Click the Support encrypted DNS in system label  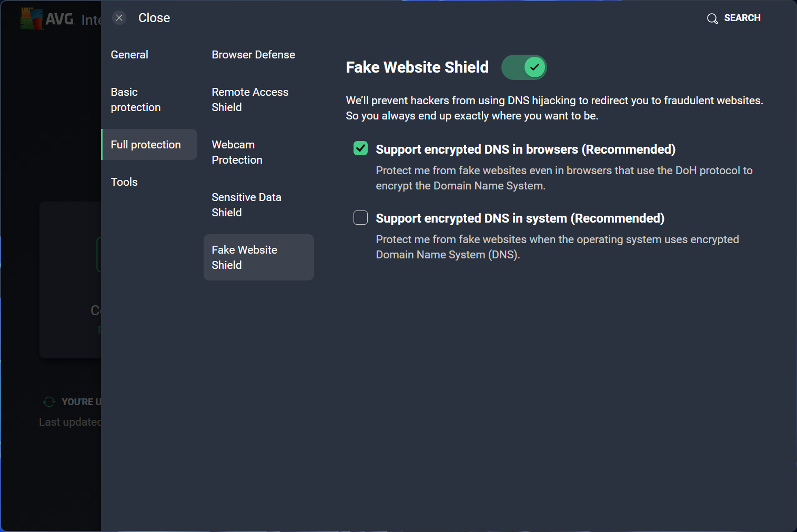[520, 218]
